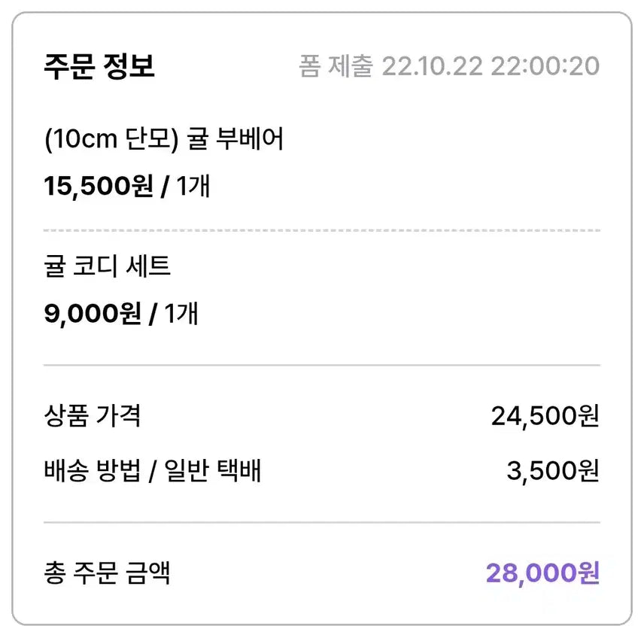Open the 귤 코디 세트 item
The height and width of the screenshot is (644, 644).
tap(108, 266)
